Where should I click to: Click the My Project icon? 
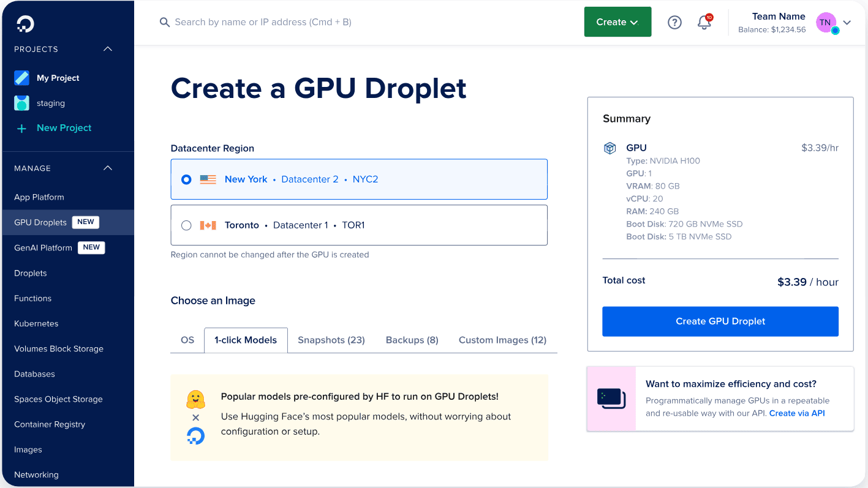point(22,78)
